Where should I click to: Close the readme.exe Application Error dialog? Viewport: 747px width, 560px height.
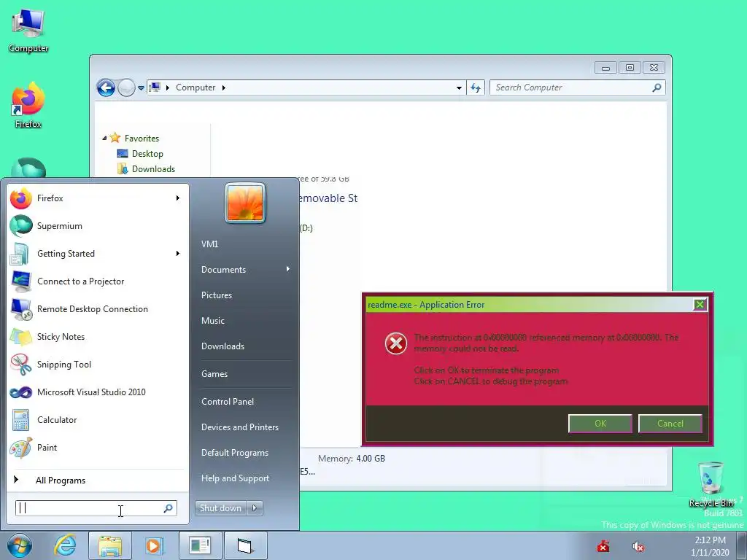(700, 305)
